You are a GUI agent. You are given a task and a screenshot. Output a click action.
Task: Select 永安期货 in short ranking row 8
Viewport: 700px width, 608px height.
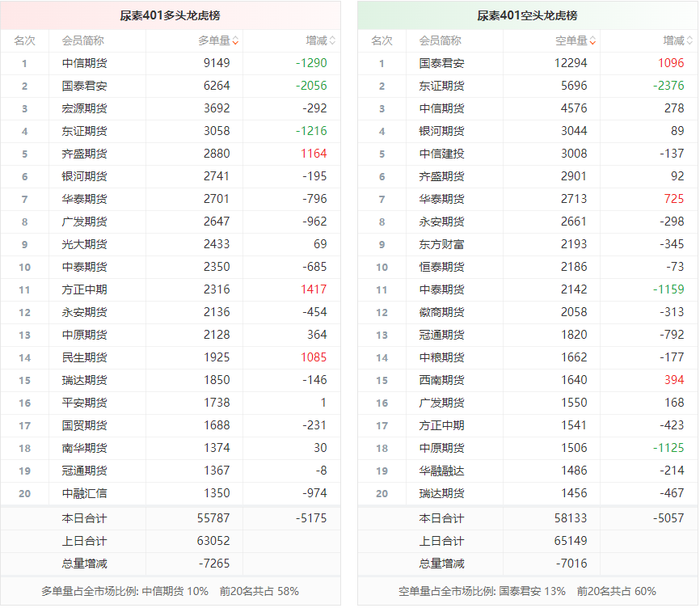coord(441,222)
